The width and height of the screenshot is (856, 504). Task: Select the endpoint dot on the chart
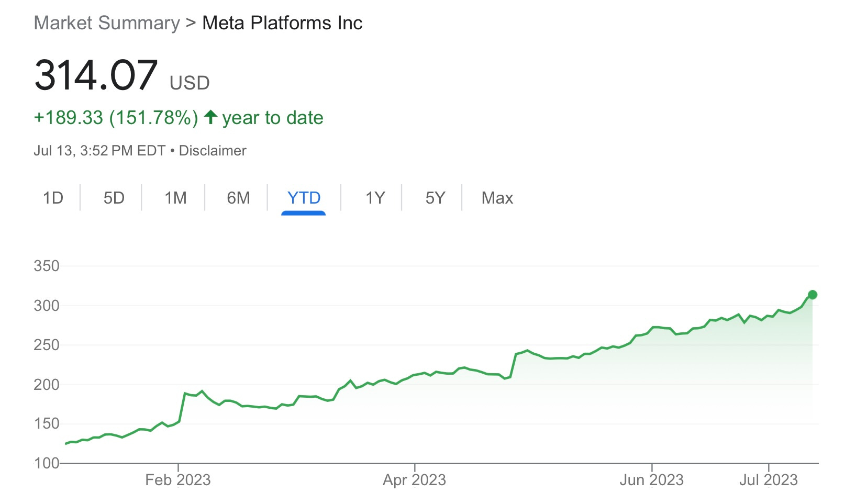(x=813, y=294)
